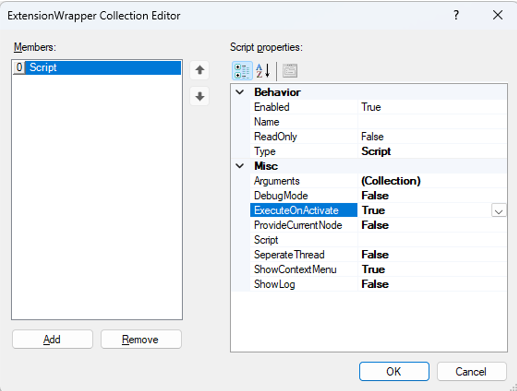This screenshot has width=517, height=391.
Task: Click the False value of DebugMode
Action: coord(375,196)
